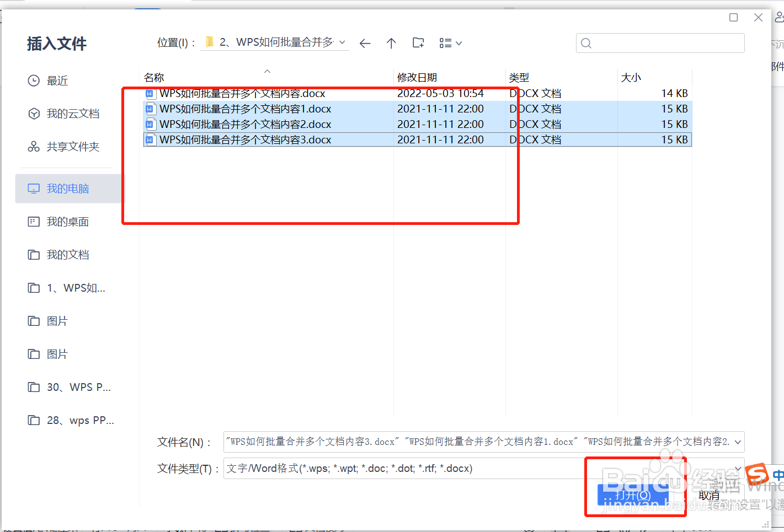Click the docx icon of 内容3.docx

150,140
